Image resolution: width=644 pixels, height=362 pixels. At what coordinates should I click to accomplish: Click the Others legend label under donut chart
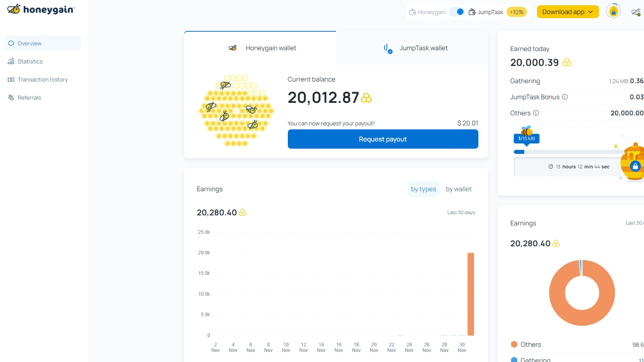(x=531, y=344)
